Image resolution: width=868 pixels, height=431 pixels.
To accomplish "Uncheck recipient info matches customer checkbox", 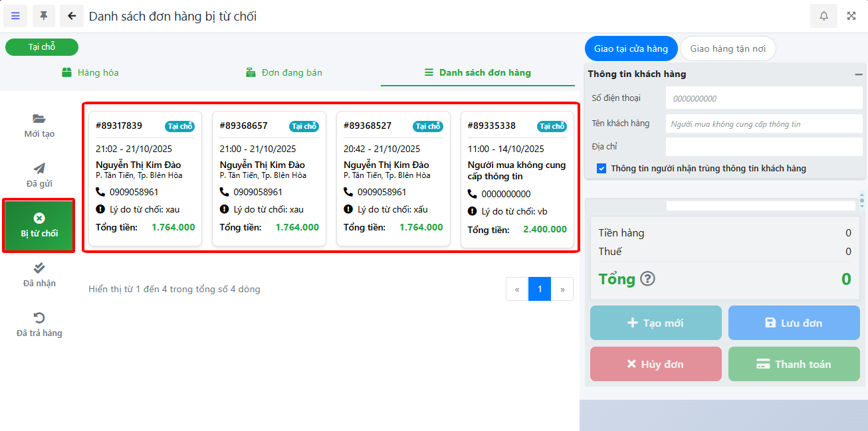I will (601, 169).
